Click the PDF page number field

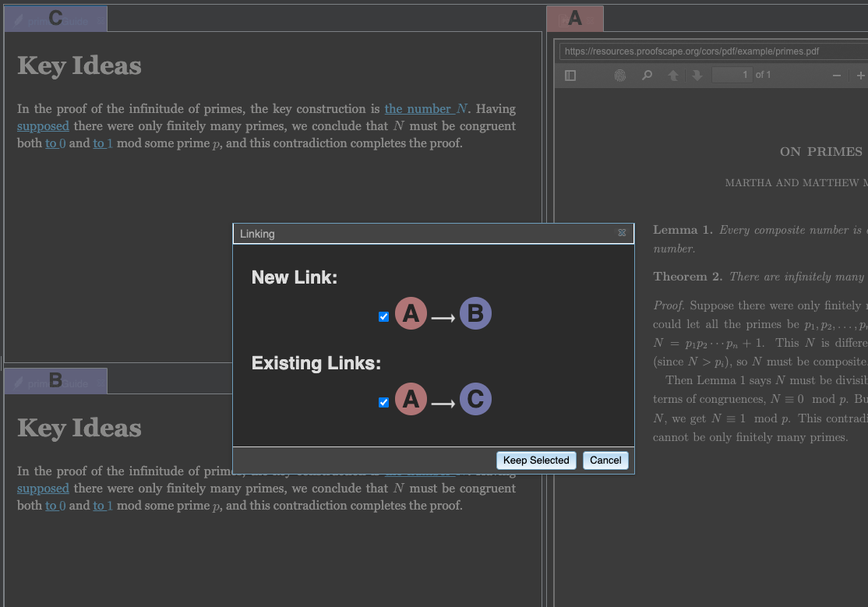(732, 75)
